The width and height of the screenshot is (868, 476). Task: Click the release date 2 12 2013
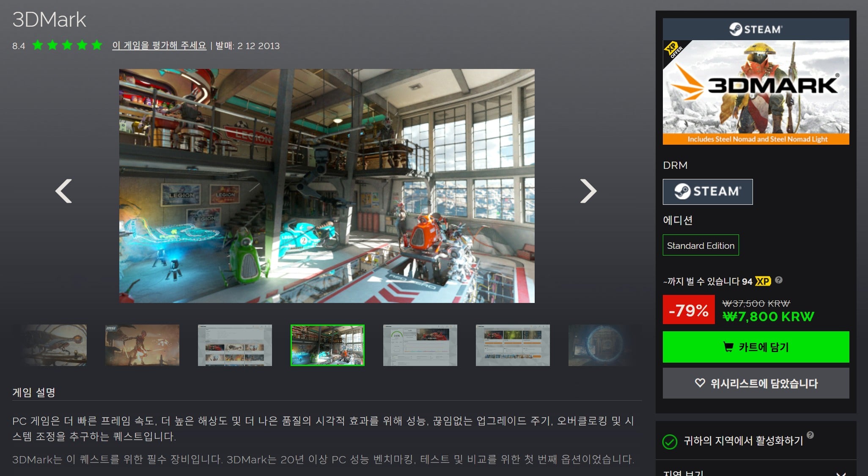pos(258,46)
